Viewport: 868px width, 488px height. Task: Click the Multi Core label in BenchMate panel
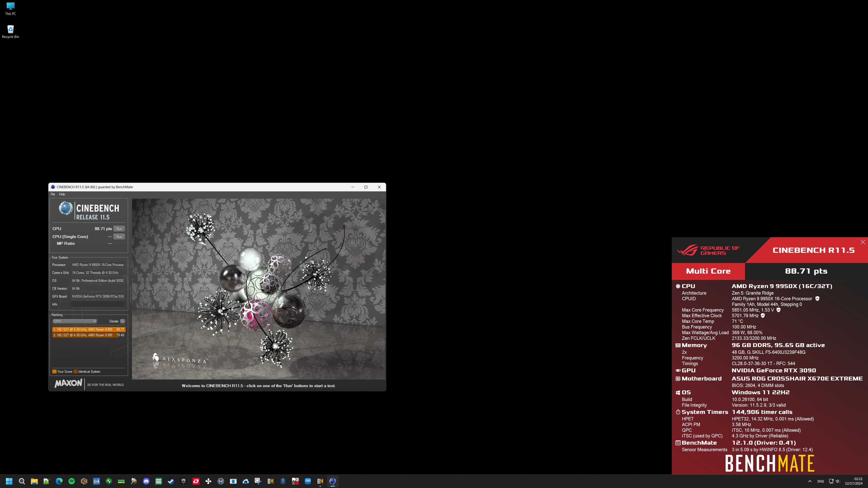708,271
